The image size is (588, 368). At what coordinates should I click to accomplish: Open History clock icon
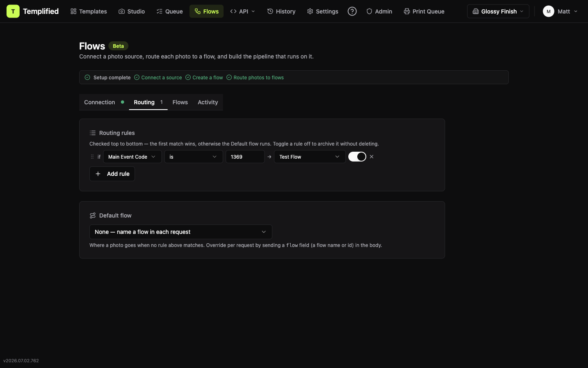270,11
